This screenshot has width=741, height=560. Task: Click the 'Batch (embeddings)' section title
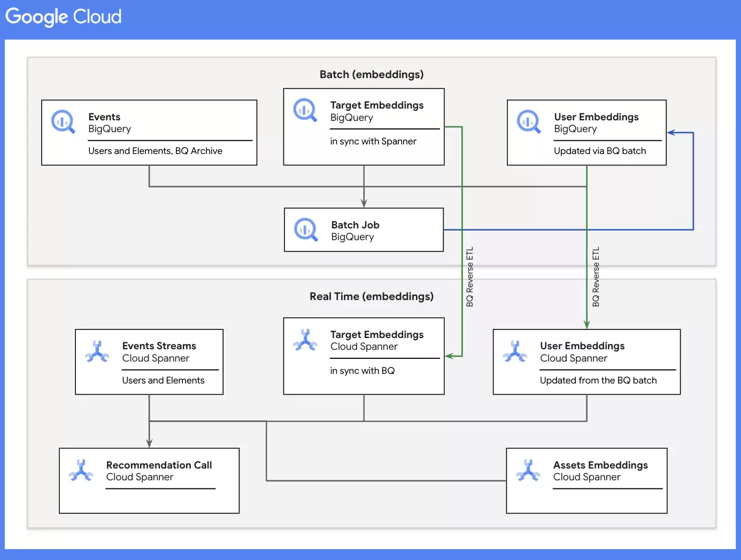pyautogui.click(x=372, y=74)
